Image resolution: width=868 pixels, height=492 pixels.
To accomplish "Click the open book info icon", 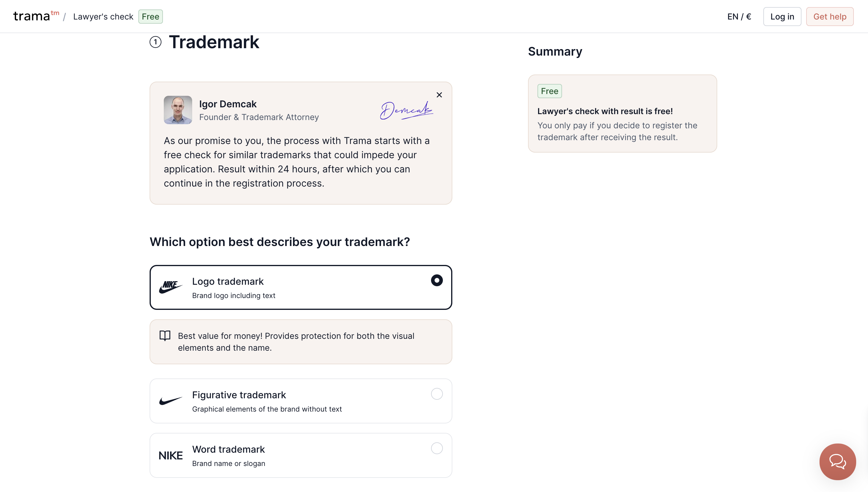I will (x=165, y=336).
